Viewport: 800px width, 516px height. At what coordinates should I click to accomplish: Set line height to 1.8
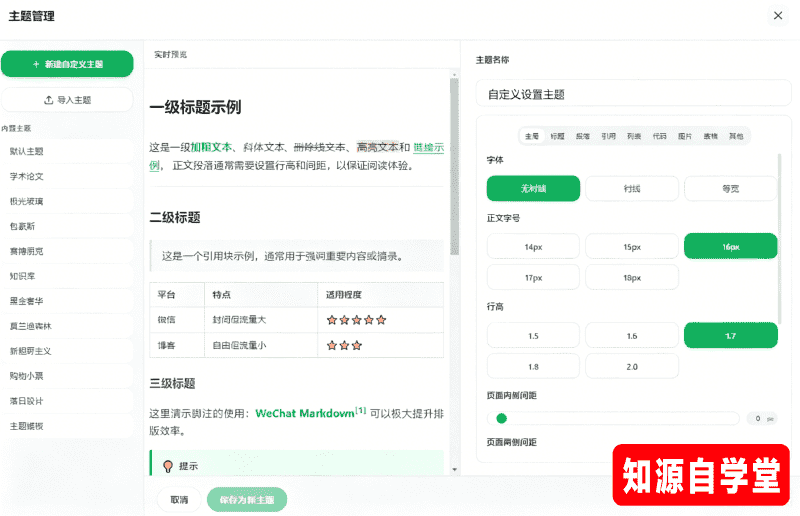pyautogui.click(x=533, y=367)
